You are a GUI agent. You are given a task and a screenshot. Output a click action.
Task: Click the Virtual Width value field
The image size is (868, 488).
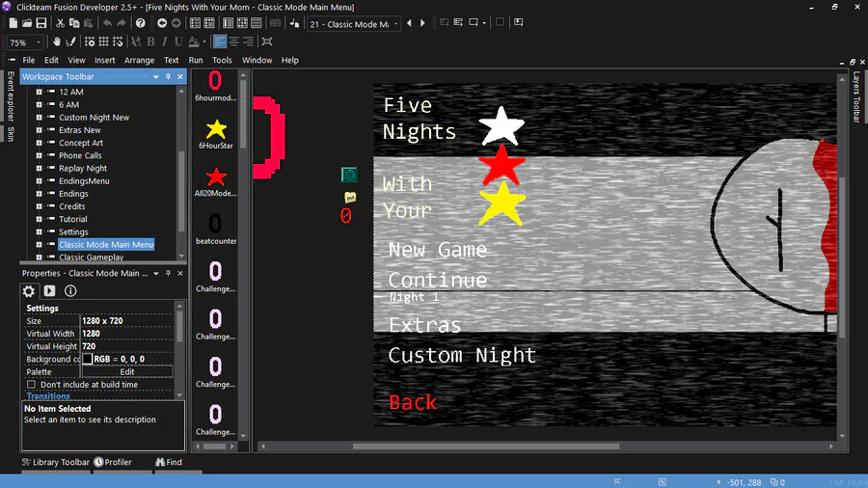[x=126, y=334]
